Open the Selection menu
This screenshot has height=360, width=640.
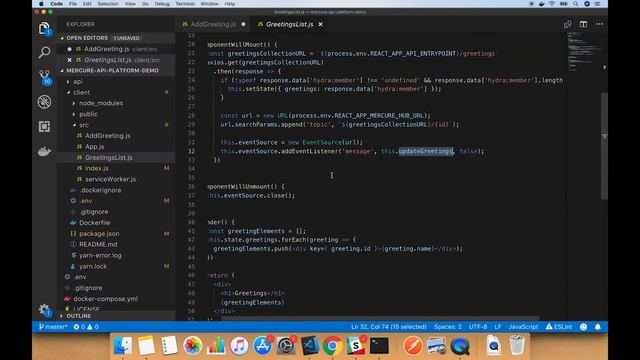pyautogui.click(x=108, y=4)
